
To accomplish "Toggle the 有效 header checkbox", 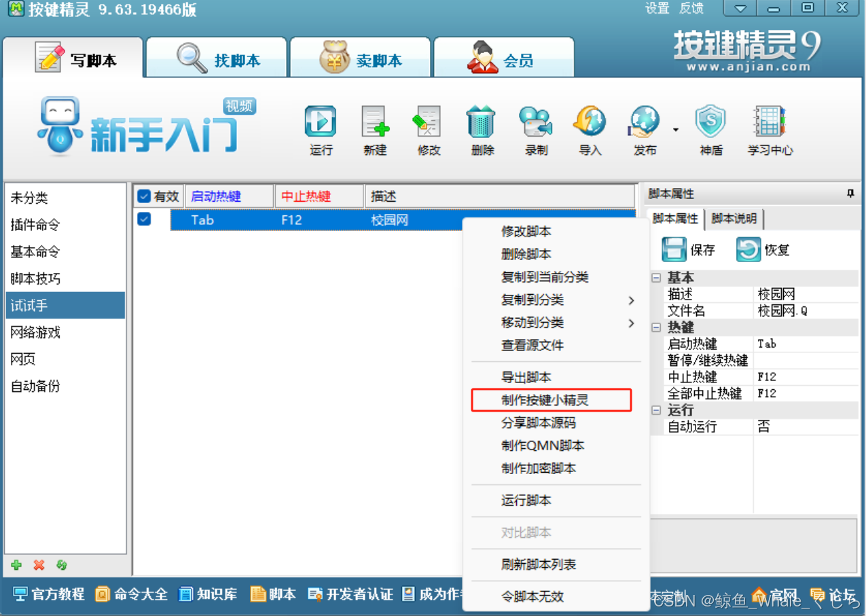I will [x=144, y=196].
